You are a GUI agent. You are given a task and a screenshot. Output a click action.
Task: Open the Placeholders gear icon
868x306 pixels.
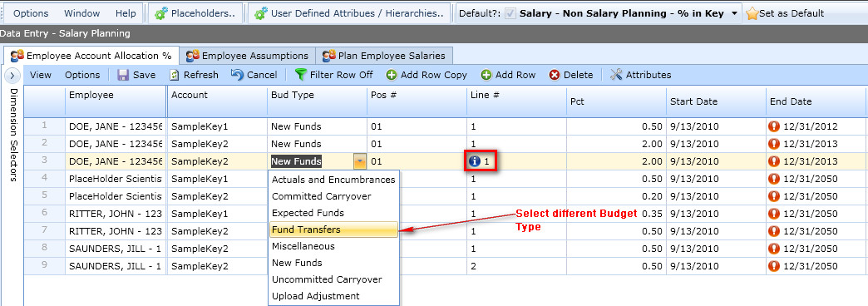click(162, 13)
